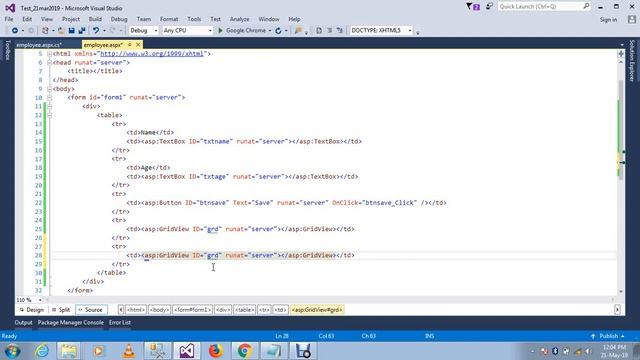Switch to Split view
The image size is (640, 360).
61,310
